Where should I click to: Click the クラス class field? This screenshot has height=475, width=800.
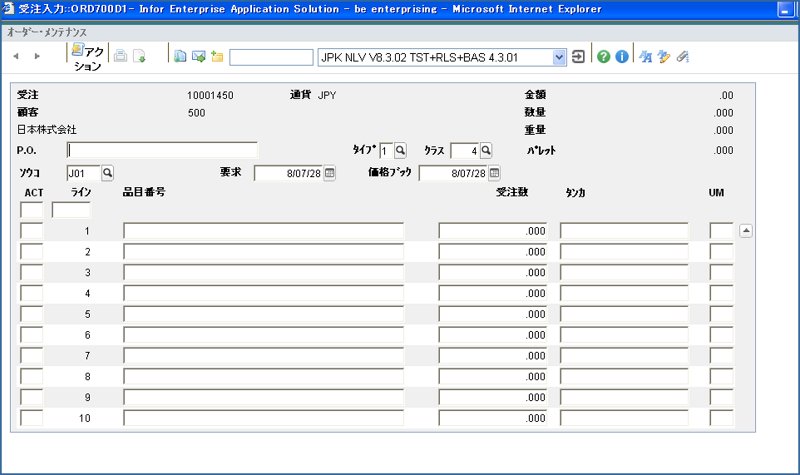coord(465,151)
